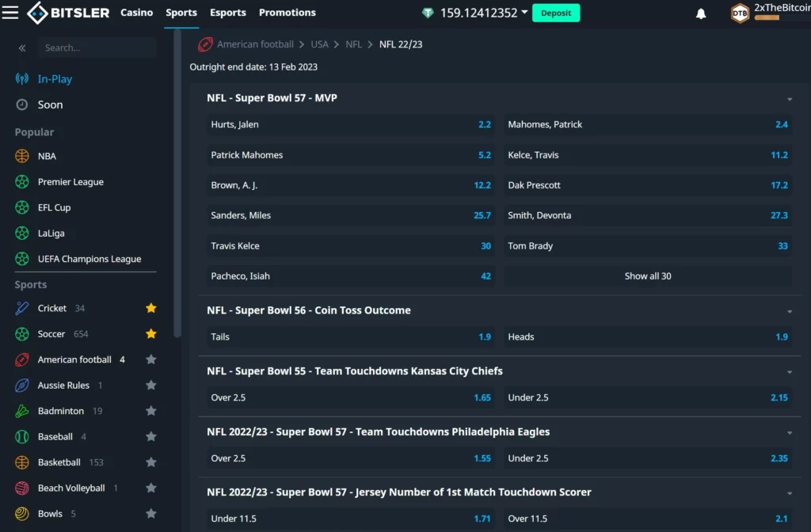Collapse Jersey Number of 1st Touchdown market

coord(790,493)
